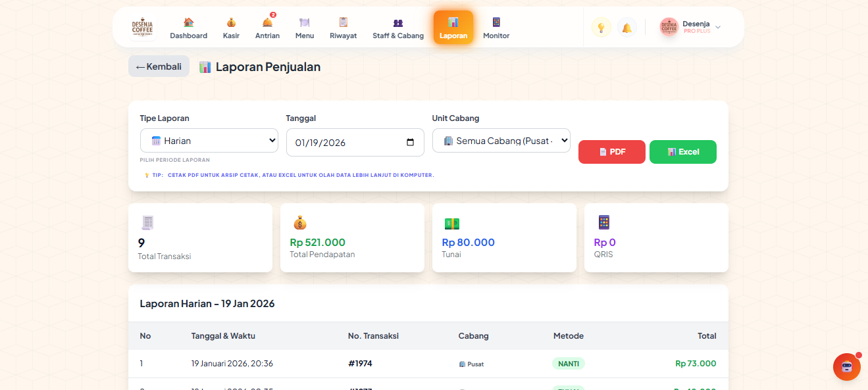The width and height of the screenshot is (868, 390).
Task: Open Riwayat clipboard icon
Action: pyautogui.click(x=343, y=22)
